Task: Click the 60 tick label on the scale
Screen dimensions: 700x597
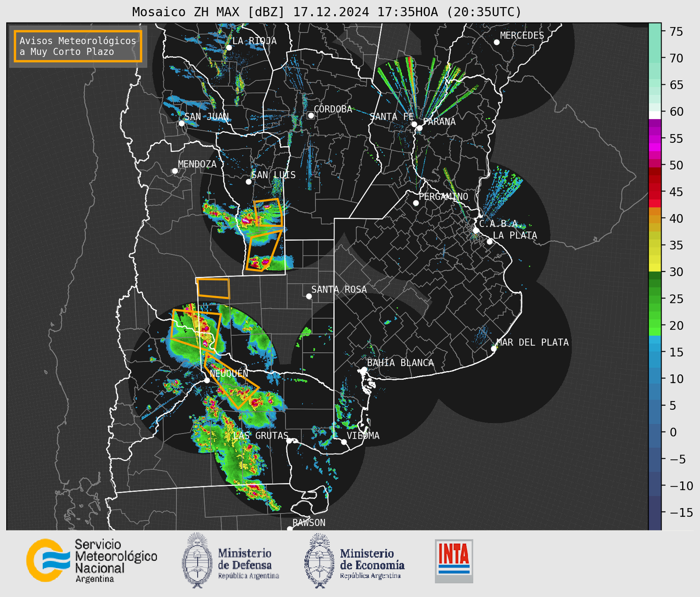Action: click(676, 112)
